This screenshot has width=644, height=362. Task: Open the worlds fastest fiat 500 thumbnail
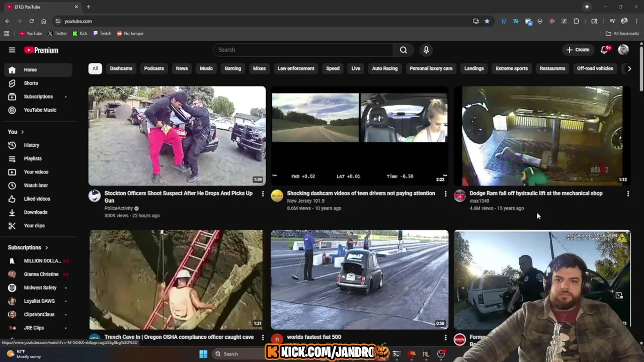click(x=359, y=280)
